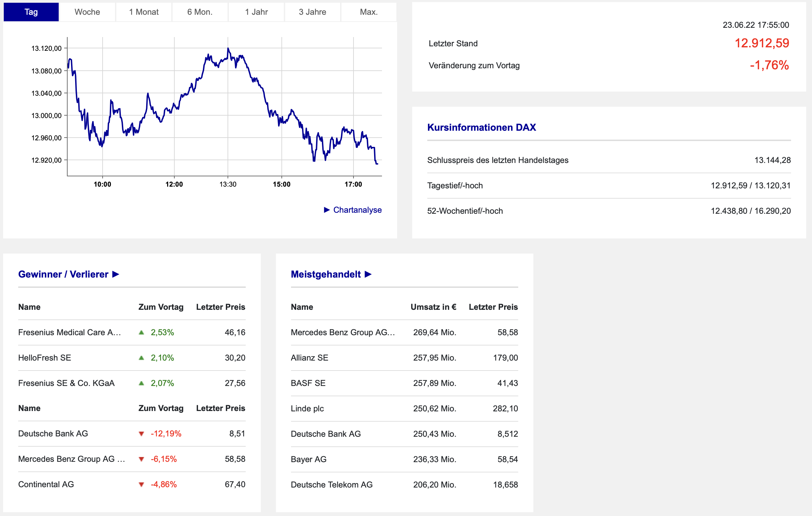Click the Linde plc price 282,10
This screenshot has width=812, height=516.
[505, 409]
